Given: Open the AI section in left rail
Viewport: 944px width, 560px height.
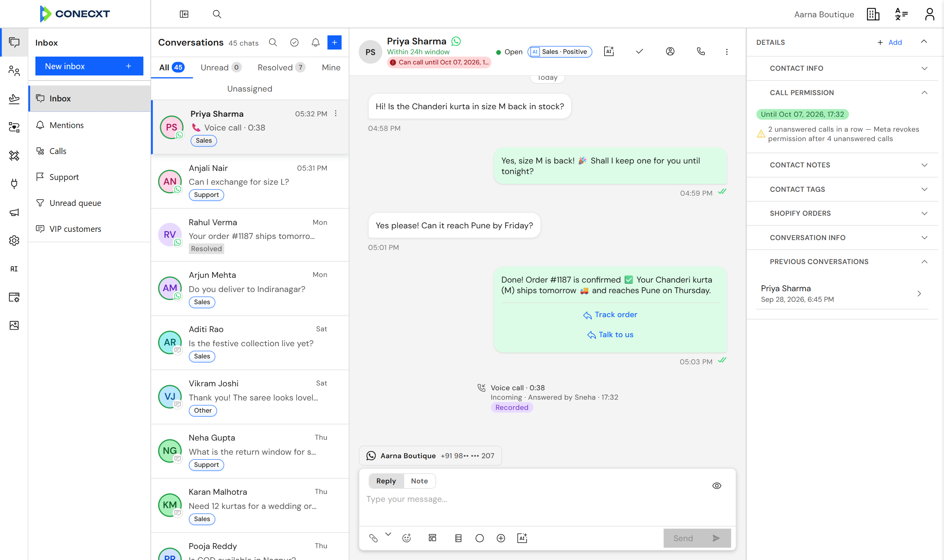Looking at the screenshot, I should point(14,269).
